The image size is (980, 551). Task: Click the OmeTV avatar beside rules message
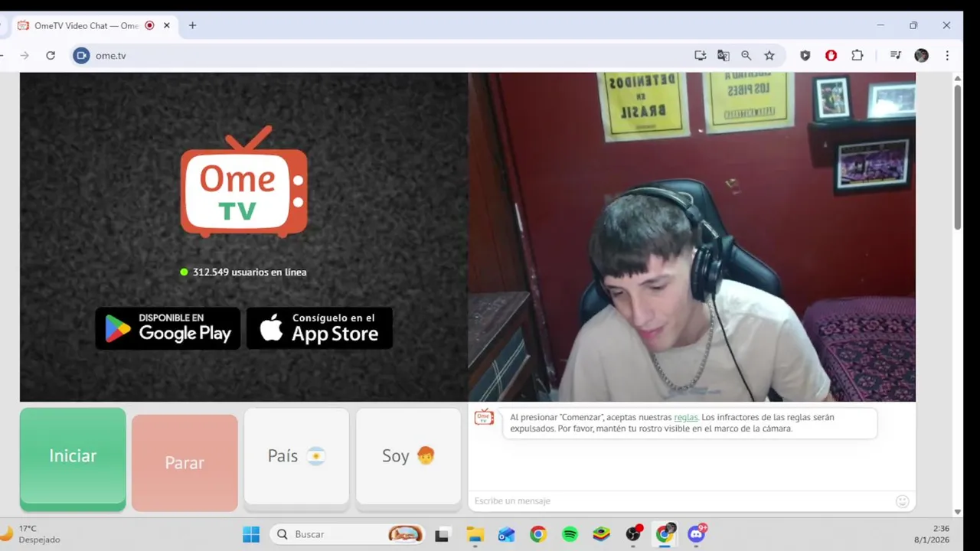484,417
